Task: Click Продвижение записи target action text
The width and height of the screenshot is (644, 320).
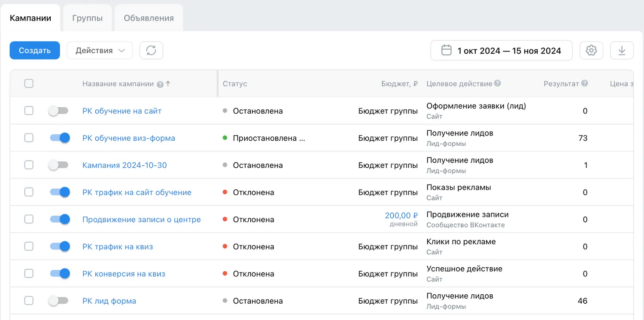Action: [x=468, y=214]
